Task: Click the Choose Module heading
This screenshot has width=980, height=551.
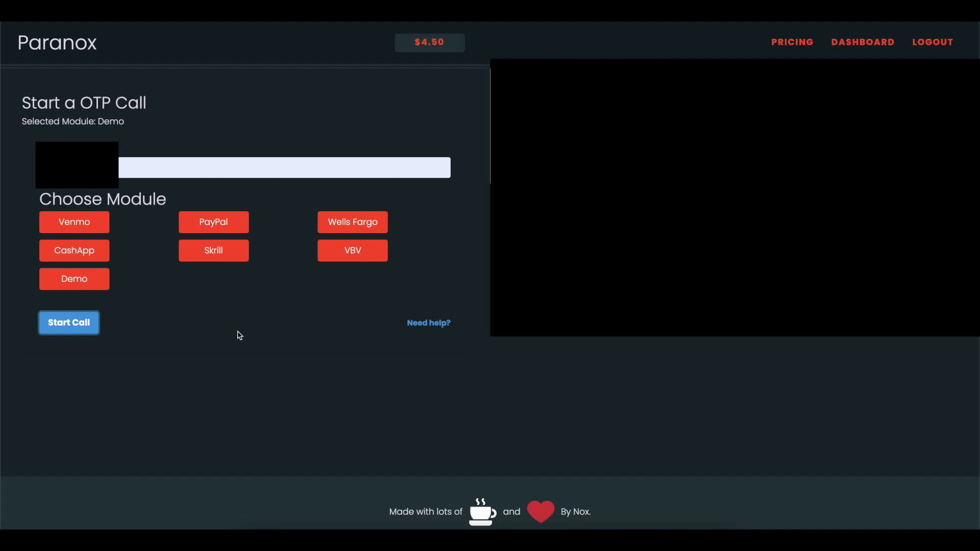Action: (x=102, y=199)
